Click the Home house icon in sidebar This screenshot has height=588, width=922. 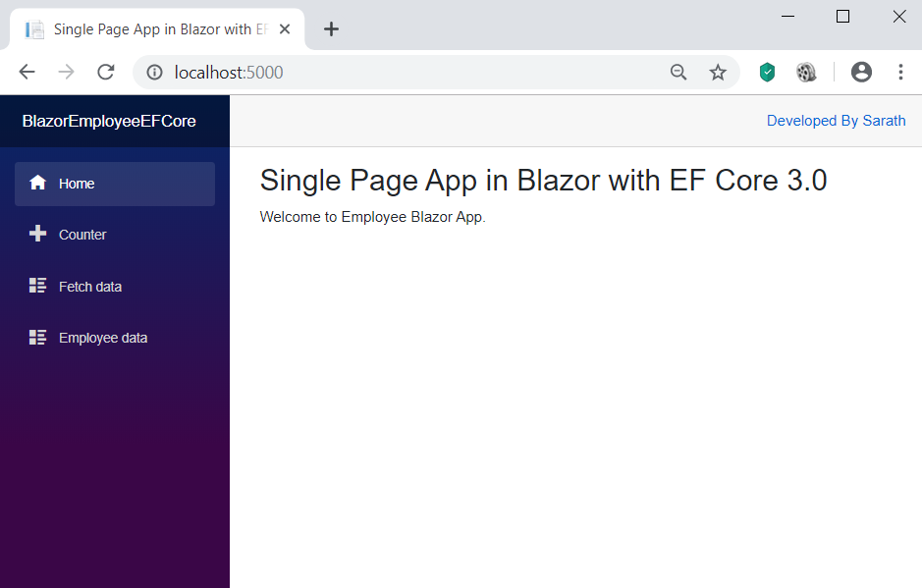coord(37,183)
